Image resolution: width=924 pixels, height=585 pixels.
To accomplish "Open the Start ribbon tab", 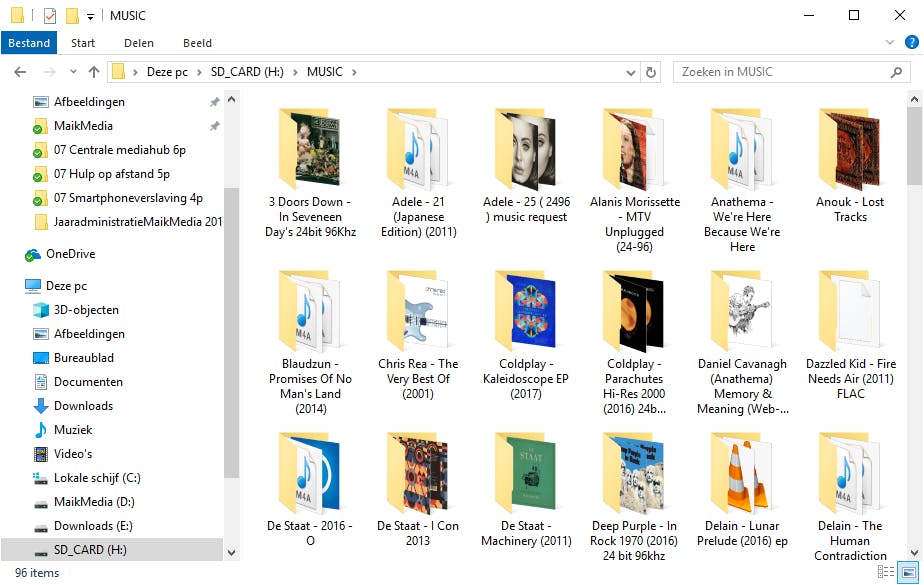I will click(x=82, y=43).
